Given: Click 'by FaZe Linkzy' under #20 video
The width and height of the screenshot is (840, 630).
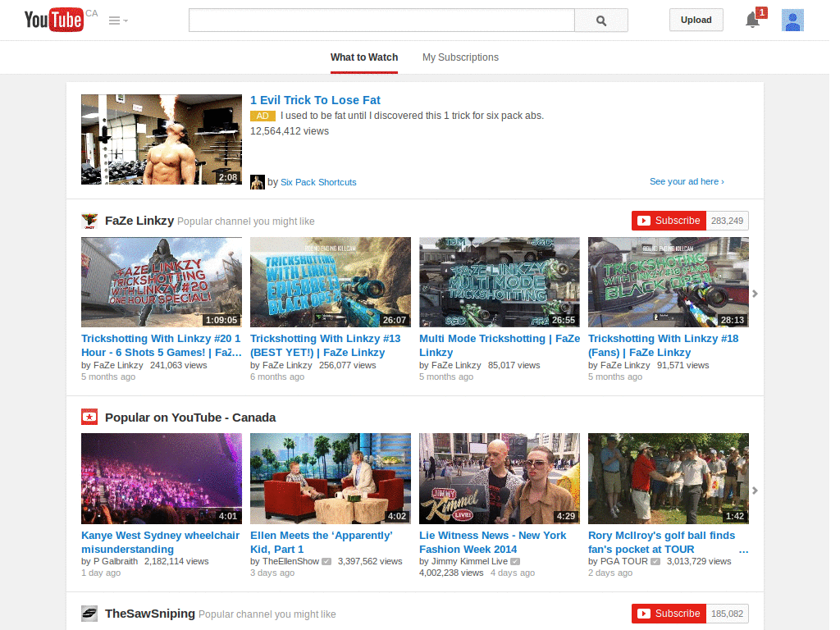Looking at the screenshot, I should tap(112, 365).
